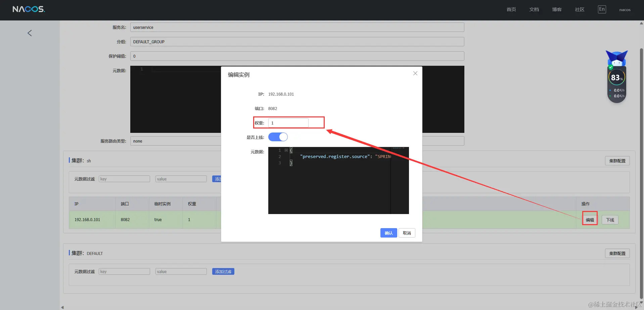Toggle the 是否上线 switch
This screenshot has height=310, width=644.
(x=278, y=137)
